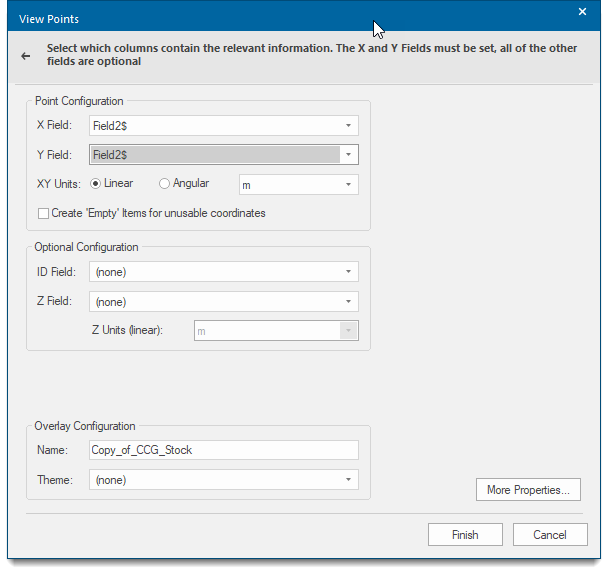Open the Theme dropdown
This screenshot has width=609, height=574.
point(224,480)
